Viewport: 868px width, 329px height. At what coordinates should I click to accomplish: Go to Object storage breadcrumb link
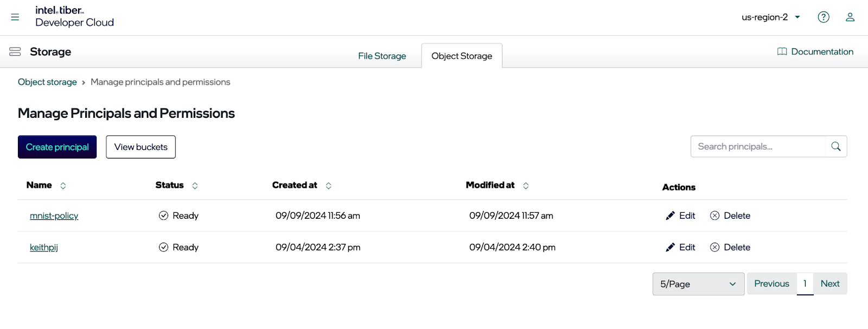47,82
